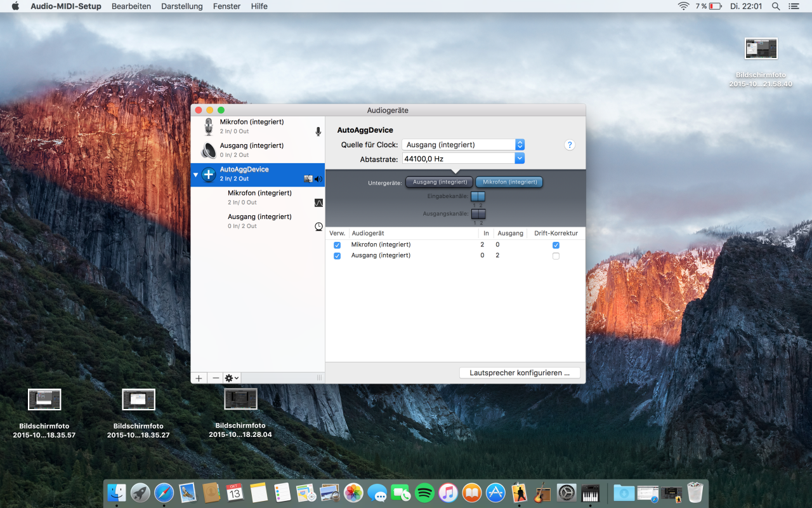Click the Ausgang (integriert) speaker icon in the sidebar
Screen dimensions: 812x508
(209, 150)
